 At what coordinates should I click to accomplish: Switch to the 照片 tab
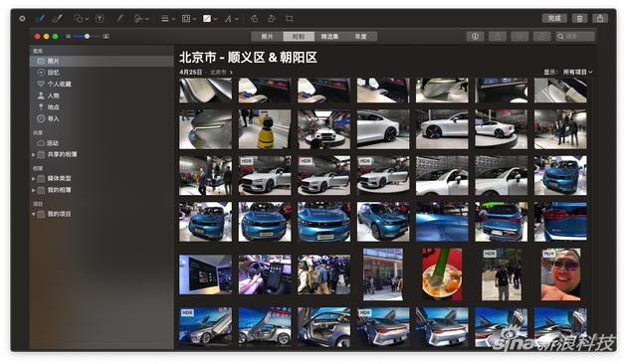pos(267,37)
